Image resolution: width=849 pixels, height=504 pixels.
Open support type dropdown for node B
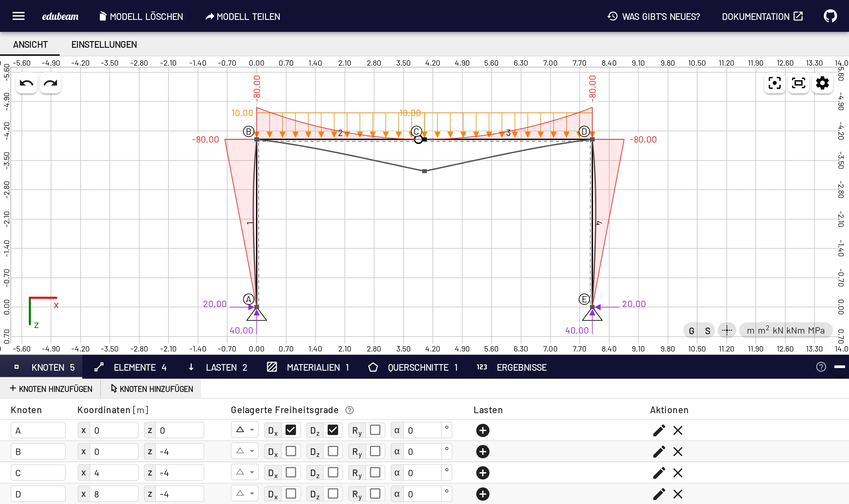point(244,451)
